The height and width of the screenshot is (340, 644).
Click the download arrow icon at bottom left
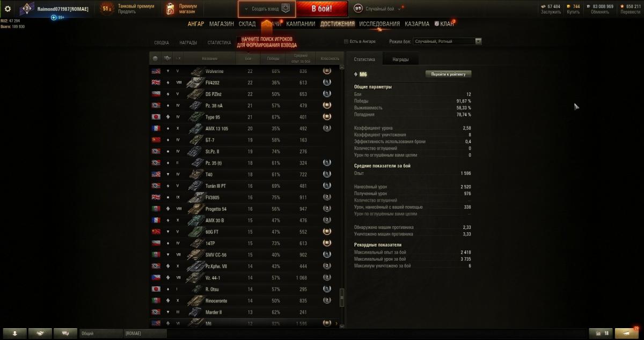14,333
